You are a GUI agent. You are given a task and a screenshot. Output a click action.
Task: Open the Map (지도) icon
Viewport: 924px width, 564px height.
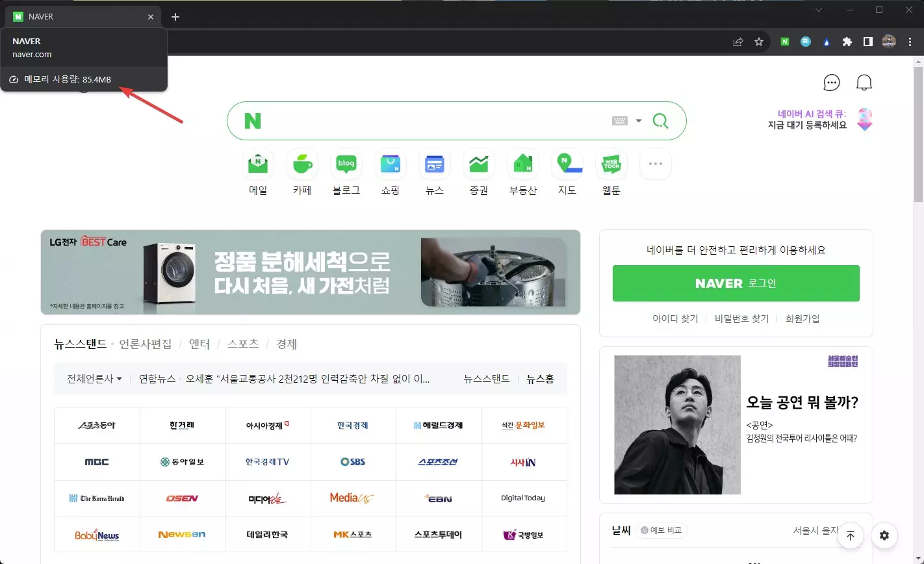point(567,164)
